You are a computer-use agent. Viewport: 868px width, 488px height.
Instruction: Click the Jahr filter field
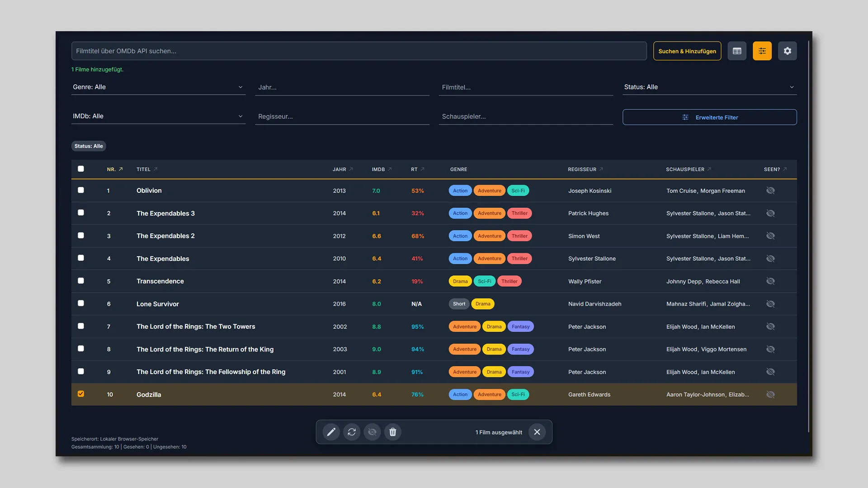pos(342,87)
